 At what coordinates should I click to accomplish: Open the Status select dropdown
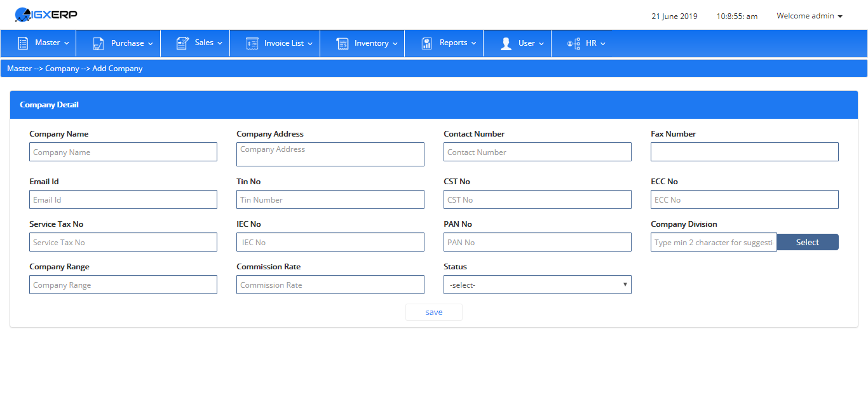pyautogui.click(x=538, y=285)
